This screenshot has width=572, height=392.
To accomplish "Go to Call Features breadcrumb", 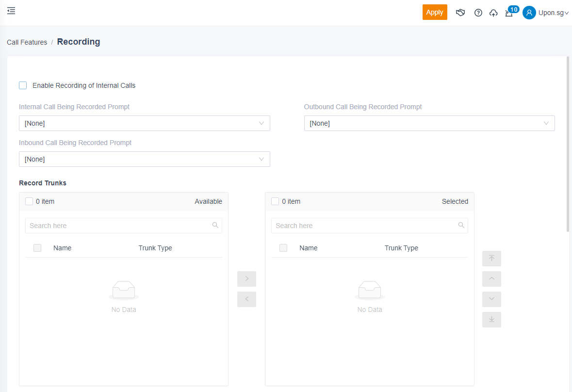I will click(x=27, y=42).
